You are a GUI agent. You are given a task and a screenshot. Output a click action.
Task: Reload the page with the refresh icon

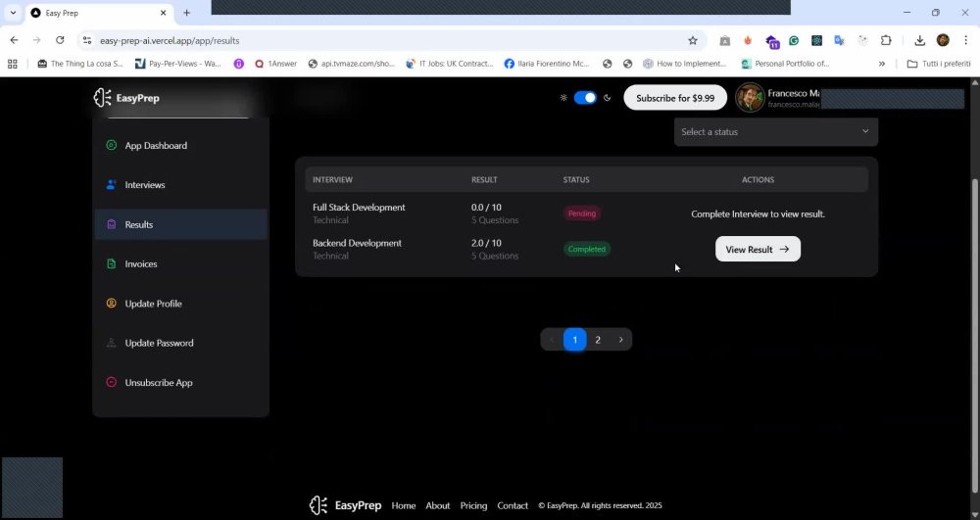click(60, 40)
